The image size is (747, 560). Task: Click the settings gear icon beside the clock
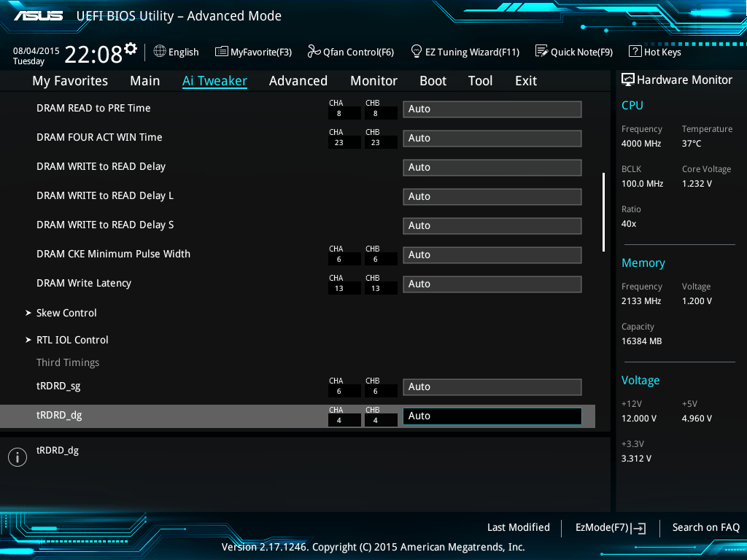[131, 48]
